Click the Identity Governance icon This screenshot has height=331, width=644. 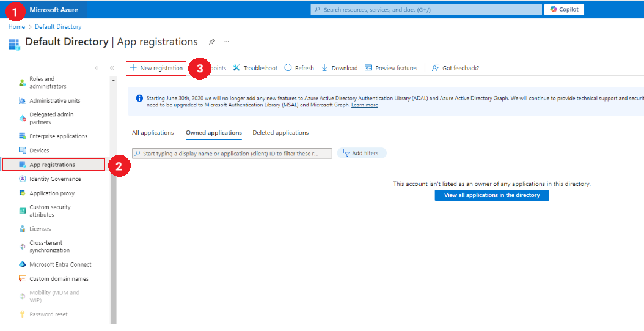pos(23,179)
